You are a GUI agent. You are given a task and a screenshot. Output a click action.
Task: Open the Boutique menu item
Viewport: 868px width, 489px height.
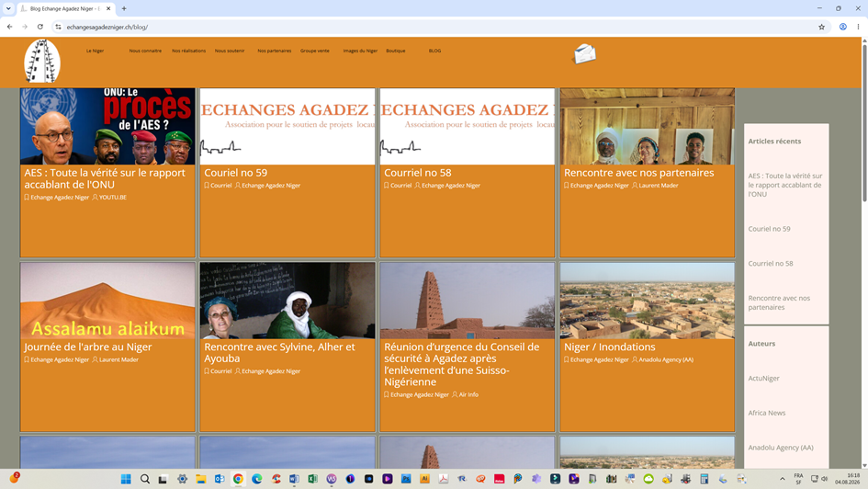[395, 51]
